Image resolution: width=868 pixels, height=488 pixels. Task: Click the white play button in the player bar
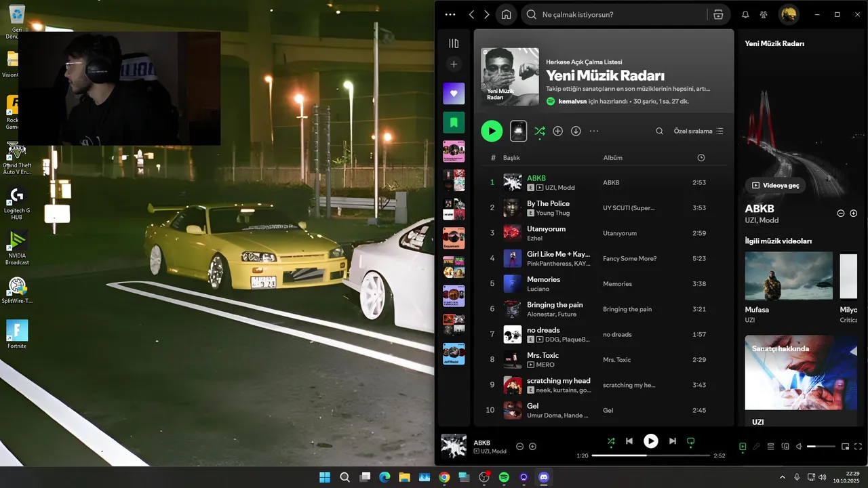pos(650,441)
